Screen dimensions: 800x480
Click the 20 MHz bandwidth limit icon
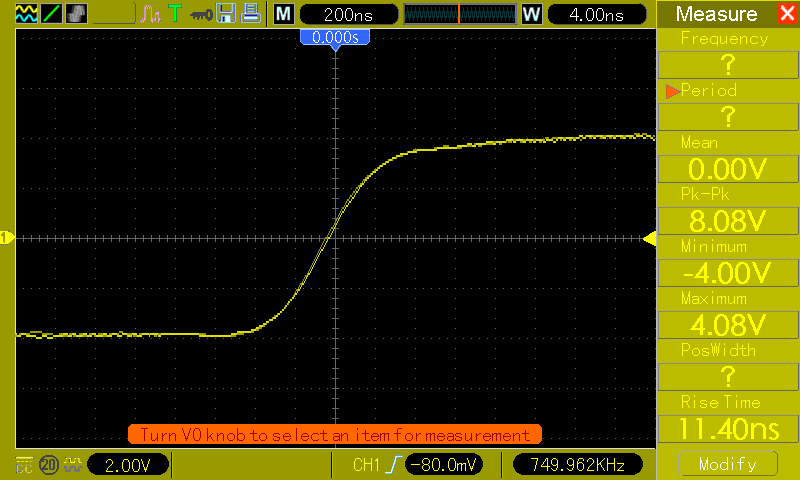49,465
